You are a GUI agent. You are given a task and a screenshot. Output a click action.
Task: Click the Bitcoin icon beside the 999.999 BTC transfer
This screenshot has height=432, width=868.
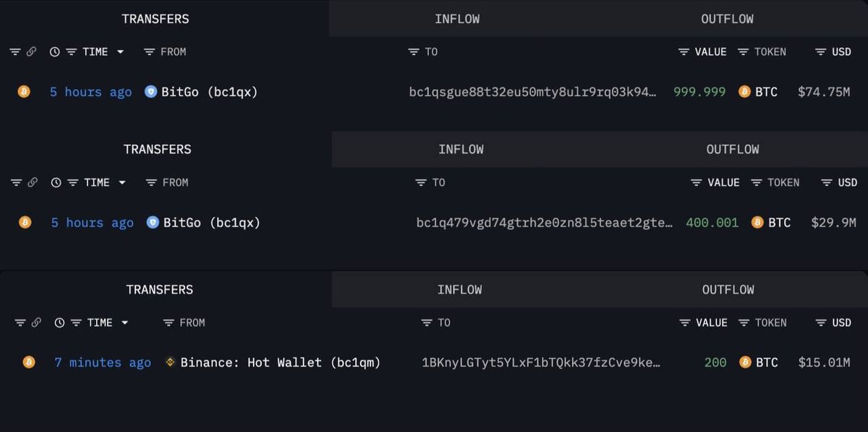pyautogui.click(x=24, y=92)
